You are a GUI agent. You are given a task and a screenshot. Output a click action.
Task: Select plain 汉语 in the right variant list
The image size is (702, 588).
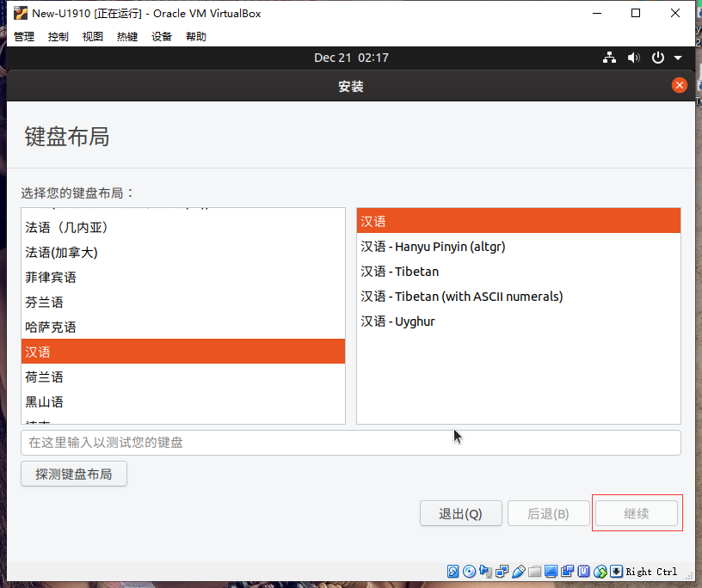519,221
